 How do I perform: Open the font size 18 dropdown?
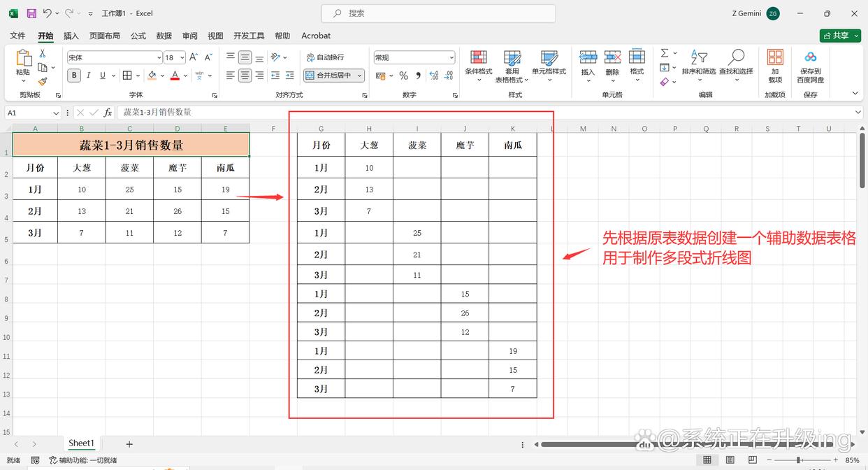point(182,57)
